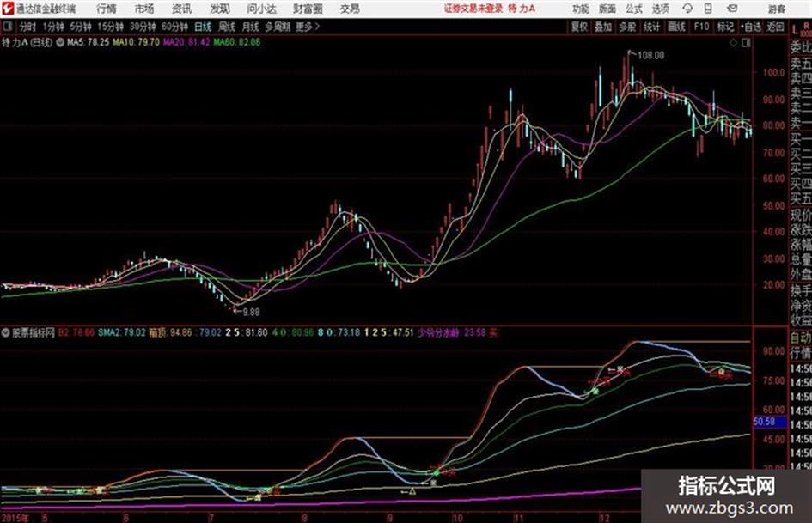Click the 2015年 date axis label
The image size is (812, 523).
[x=15, y=518]
